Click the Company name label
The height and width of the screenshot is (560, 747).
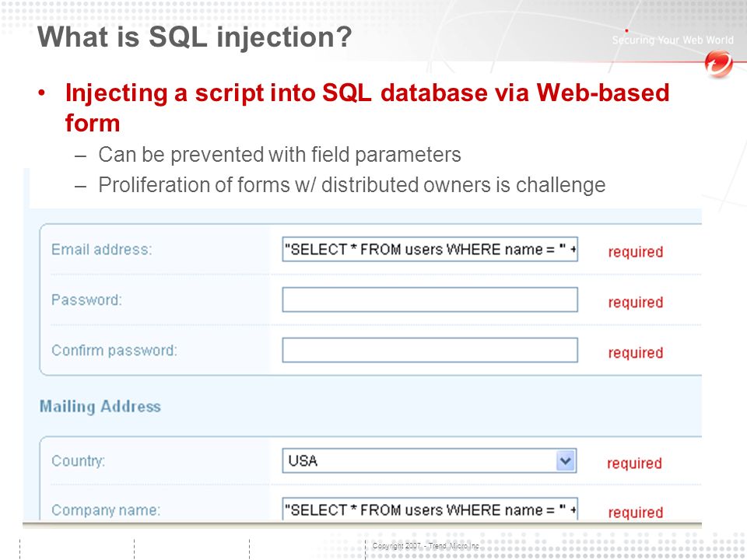click(x=106, y=510)
